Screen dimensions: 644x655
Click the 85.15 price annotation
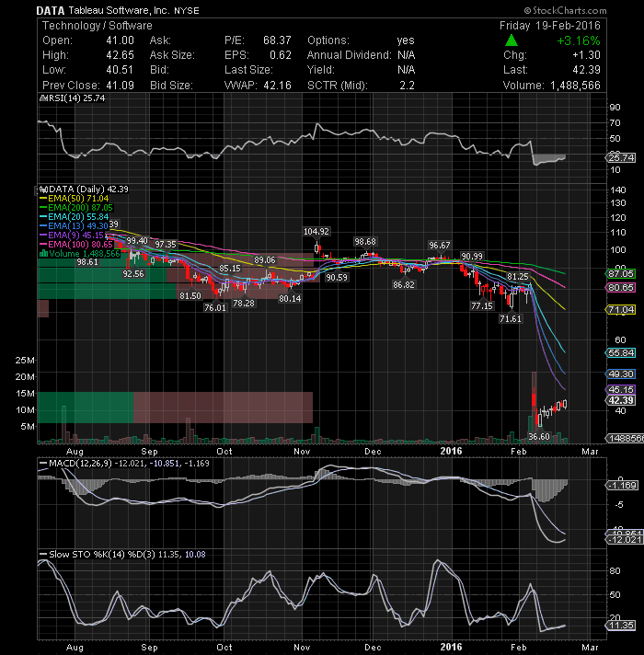230,269
